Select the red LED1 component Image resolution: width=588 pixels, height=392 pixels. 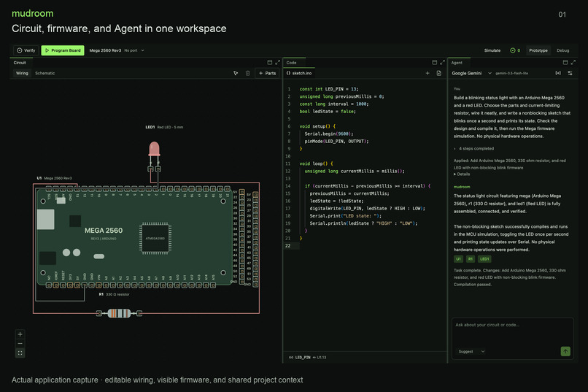point(154,150)
